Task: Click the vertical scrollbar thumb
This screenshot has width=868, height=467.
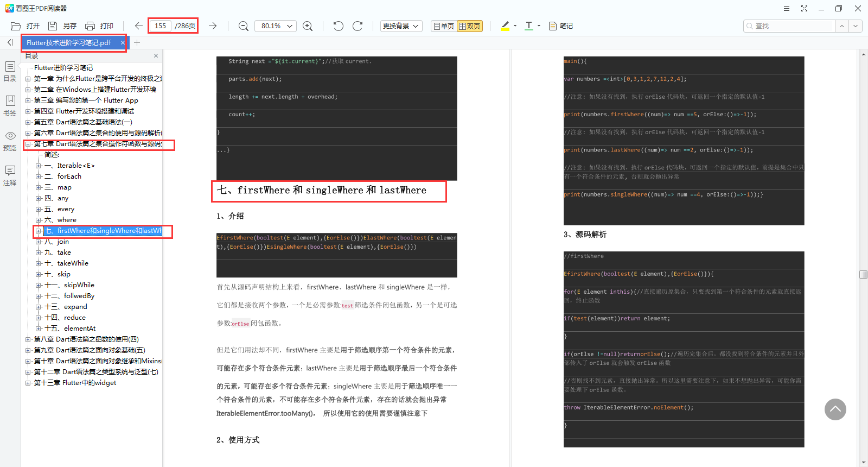Action: [864, 274]
